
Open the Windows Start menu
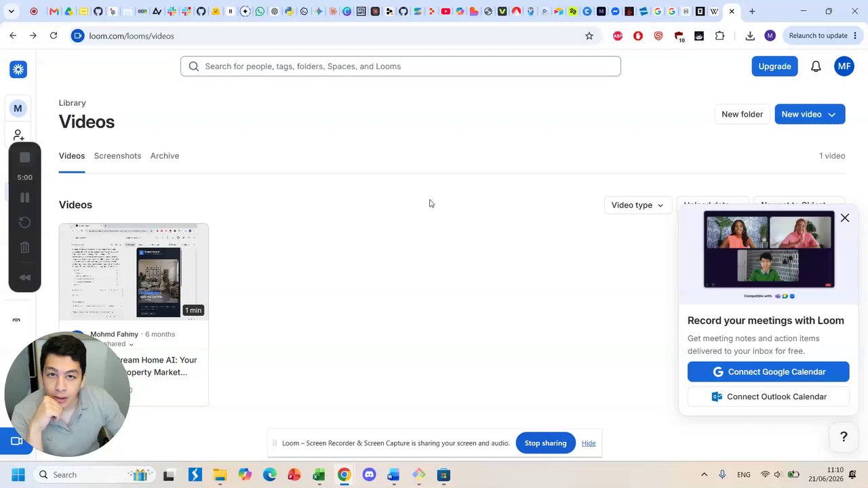tap(18, 475)
